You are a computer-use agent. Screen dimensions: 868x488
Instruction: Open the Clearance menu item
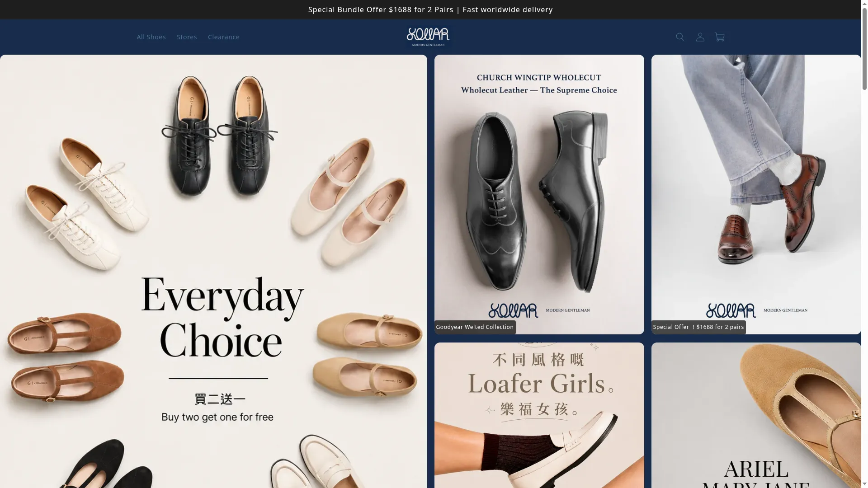pyautogui.click(x=224, y=37)
